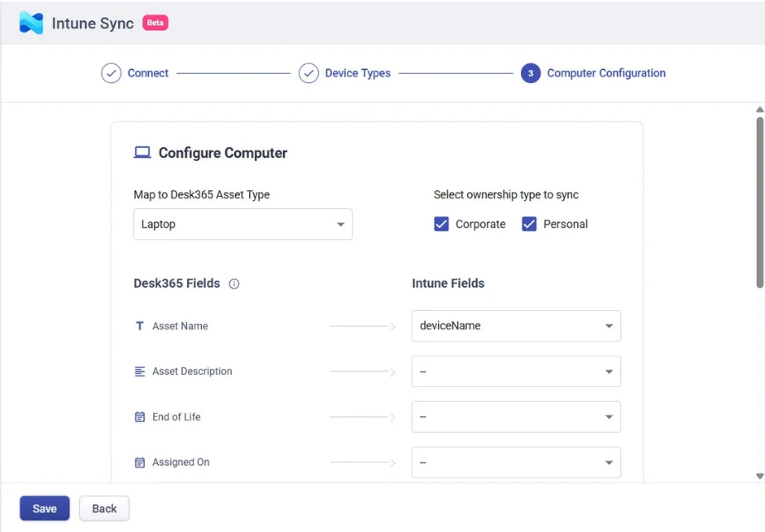Expand the End of Life mapping dropdown

516,417
